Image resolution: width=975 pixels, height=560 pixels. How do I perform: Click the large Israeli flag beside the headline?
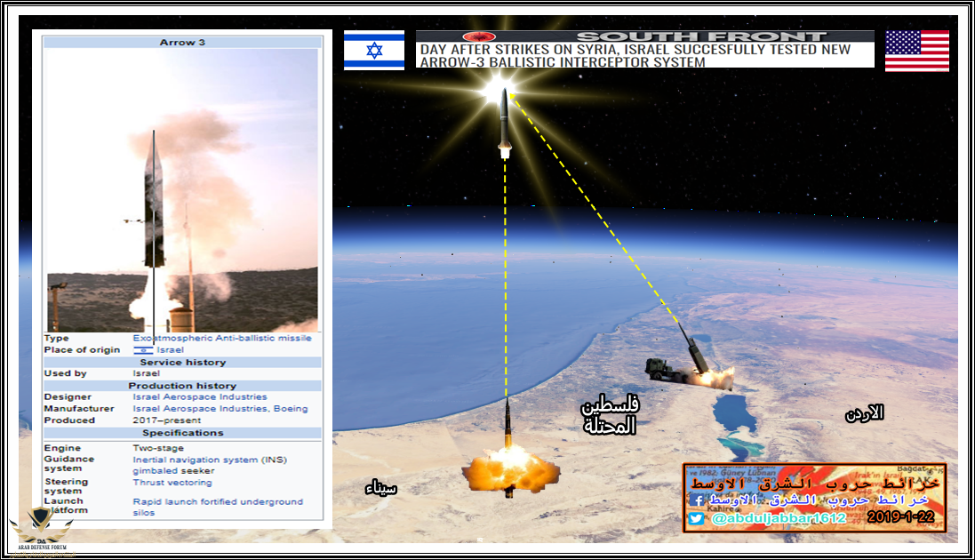click(x=374, y=50)
